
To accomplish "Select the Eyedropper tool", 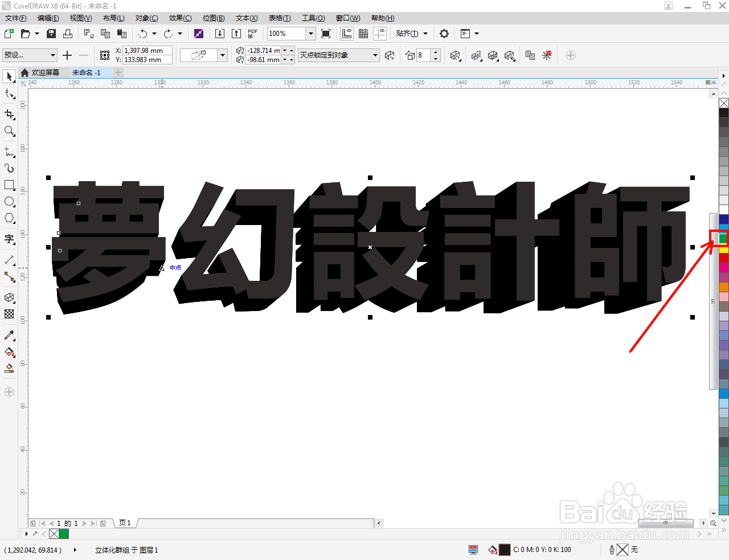I will click(9, 335).
